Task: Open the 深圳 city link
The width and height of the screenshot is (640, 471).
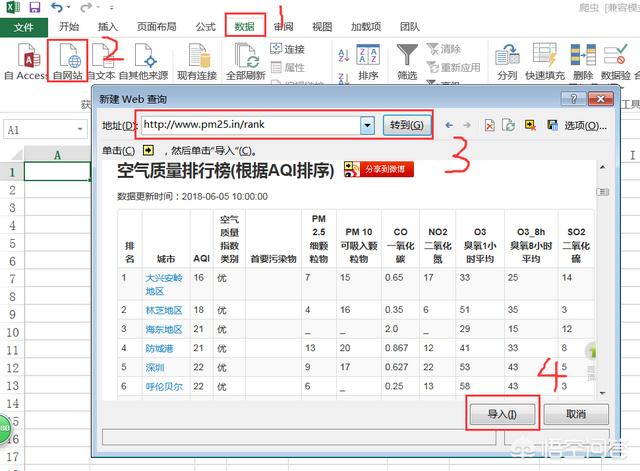Action: point(157,366)
